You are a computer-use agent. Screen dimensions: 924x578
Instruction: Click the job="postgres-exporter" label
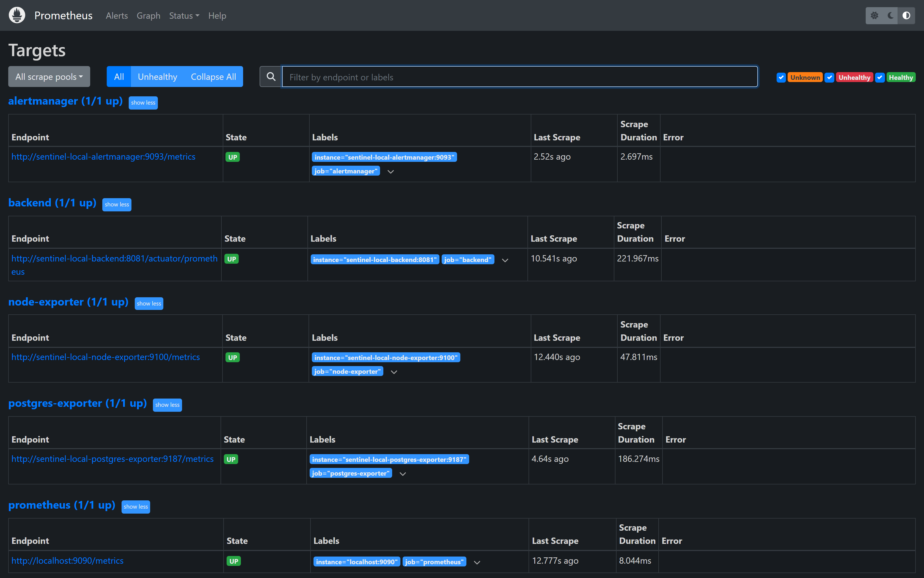[351, 473]
